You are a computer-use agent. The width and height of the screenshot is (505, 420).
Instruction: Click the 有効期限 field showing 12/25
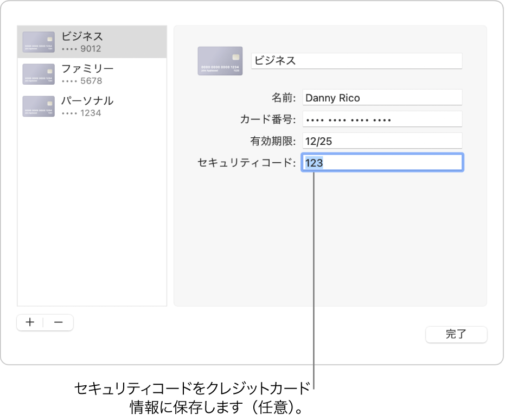pos(382,141)
